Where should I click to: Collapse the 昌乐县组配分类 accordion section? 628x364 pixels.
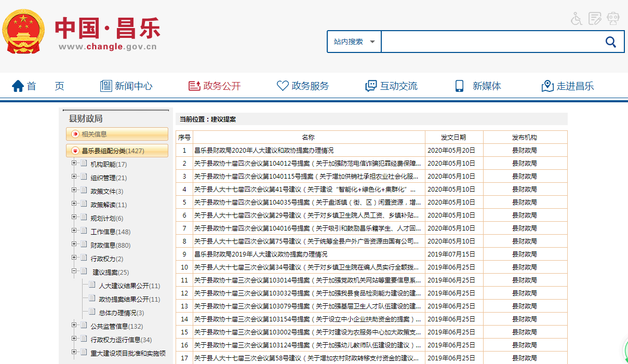tap(75, 151)
